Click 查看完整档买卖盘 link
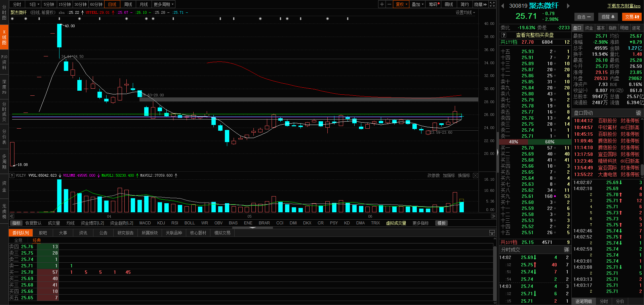 (x=535, y=35)
